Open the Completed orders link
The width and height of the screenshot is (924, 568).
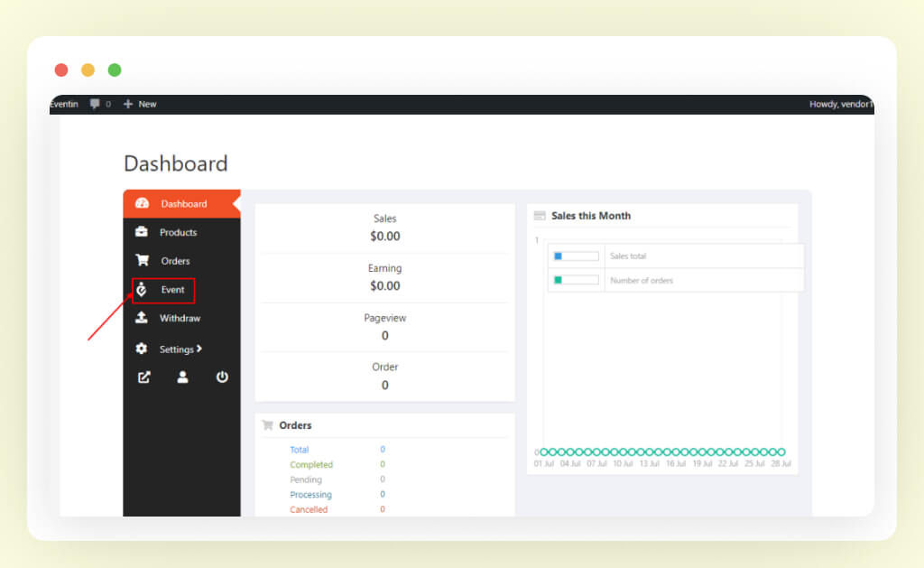click(311, 465)
